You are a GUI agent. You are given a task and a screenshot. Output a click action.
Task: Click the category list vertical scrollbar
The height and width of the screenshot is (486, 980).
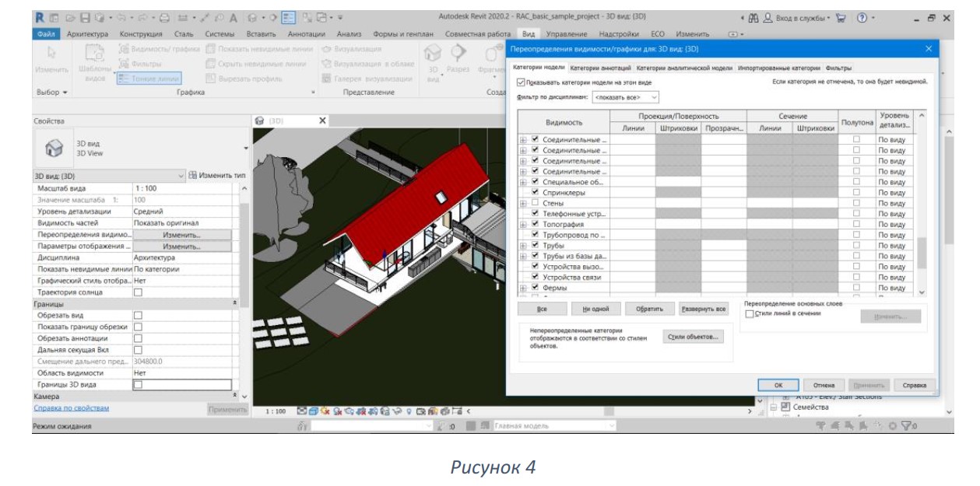tap(923, 204)
